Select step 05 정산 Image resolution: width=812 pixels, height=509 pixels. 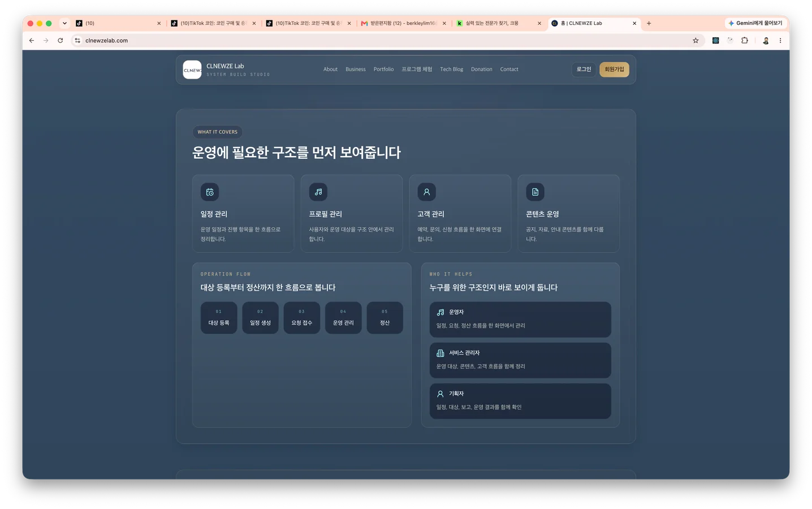coord(385,318)
